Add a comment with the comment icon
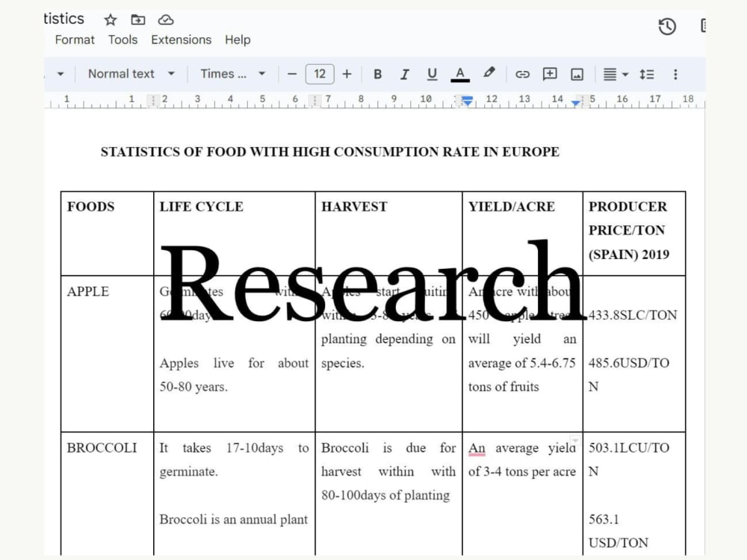The height and width of the screenshot is (560, 747). [550, 74]
